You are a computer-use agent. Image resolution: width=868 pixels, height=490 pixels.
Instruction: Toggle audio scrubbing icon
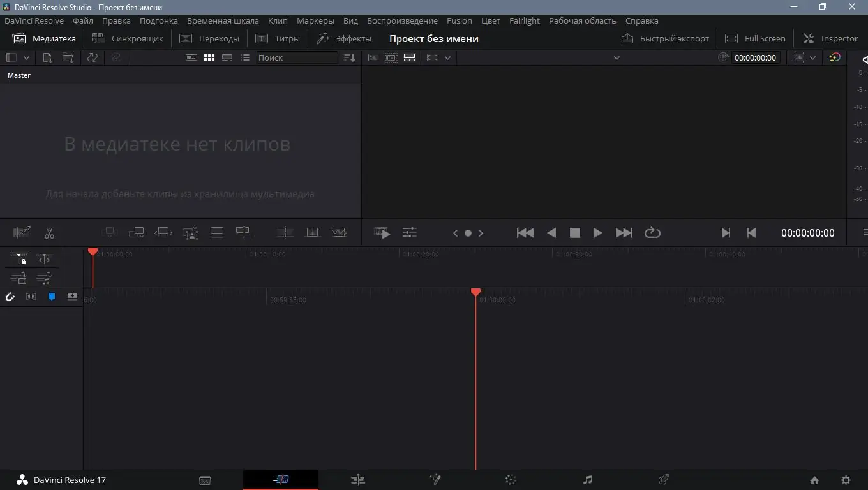point(31,296)
